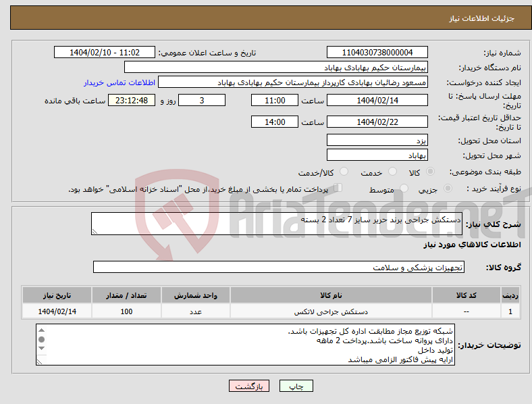Viewport: 532px width, 404px height.
Task: Select the متوسط purchase type radio
Action: tap(404, 188)
